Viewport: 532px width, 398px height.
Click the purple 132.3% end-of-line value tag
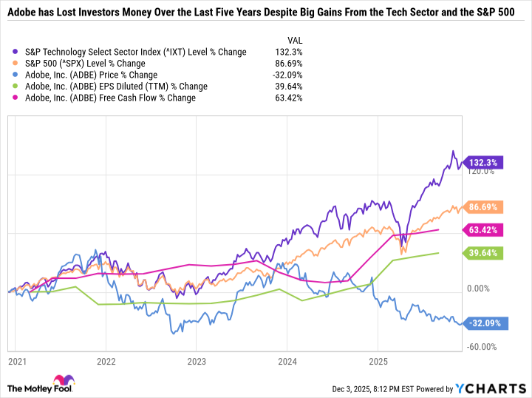(483, 163)
